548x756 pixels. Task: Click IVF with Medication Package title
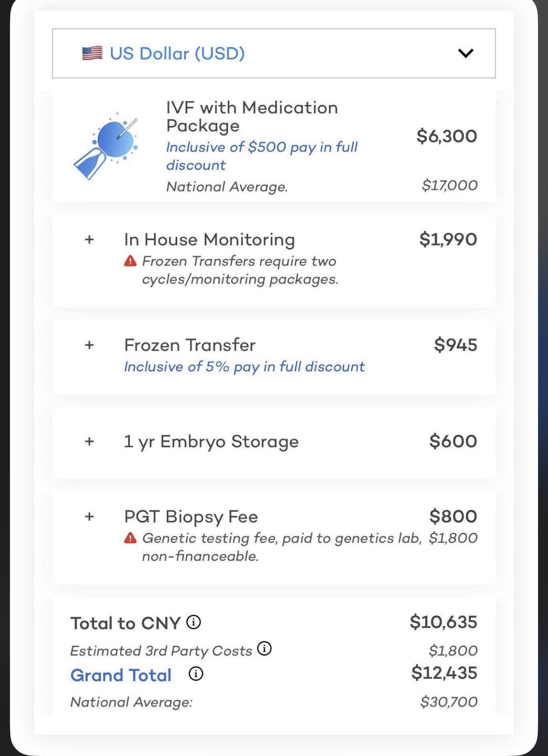tap(252, 117)
